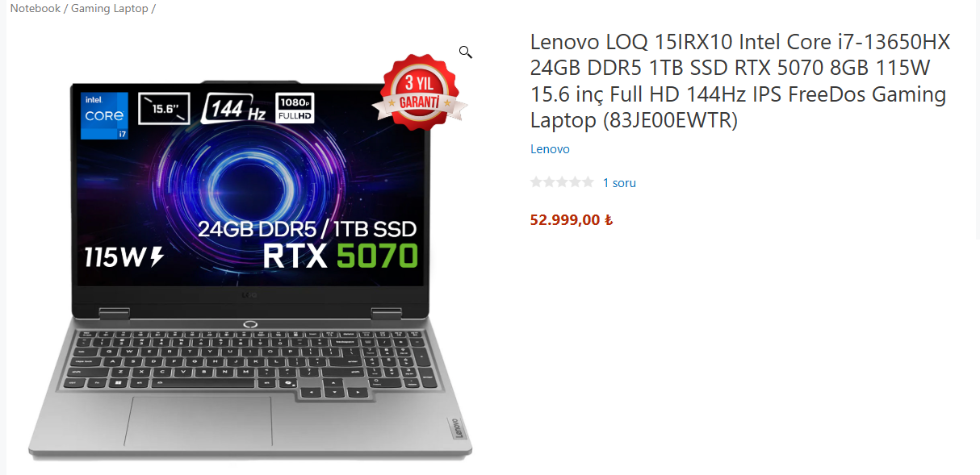Click the empty star rating row
The width and height of the screenshot is (980, 475).
tap(562, 182)
